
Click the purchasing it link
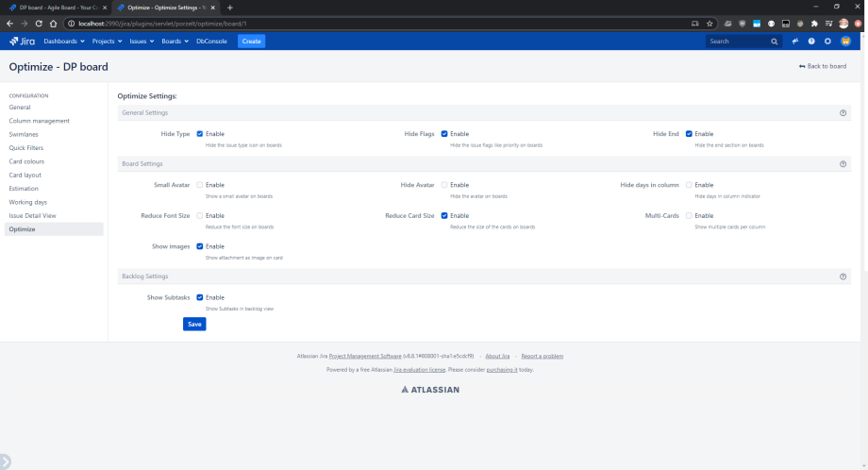click(x=502, y=370)
